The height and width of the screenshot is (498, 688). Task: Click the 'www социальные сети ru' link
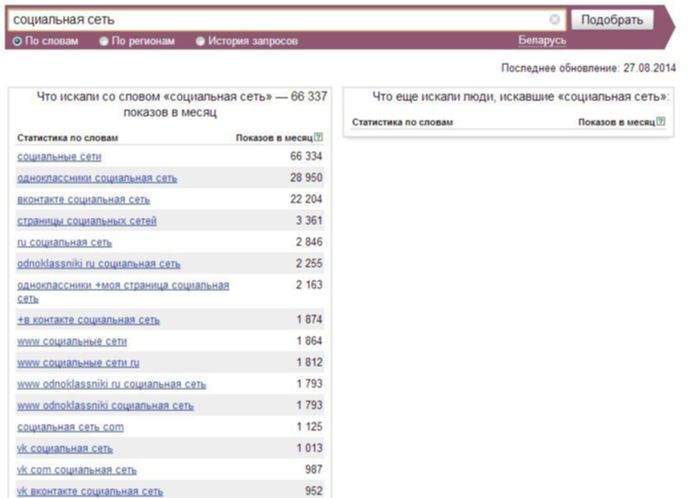point(78,362)
